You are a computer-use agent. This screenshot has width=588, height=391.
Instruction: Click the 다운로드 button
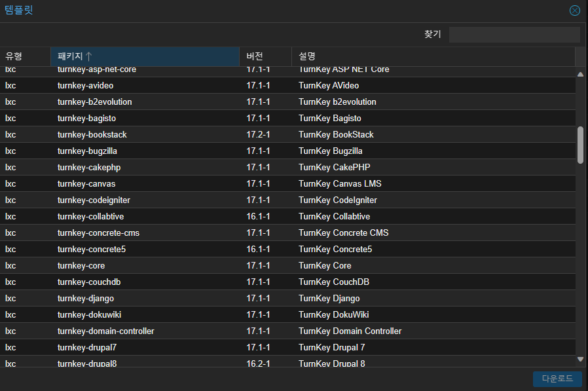coord(557,379)
